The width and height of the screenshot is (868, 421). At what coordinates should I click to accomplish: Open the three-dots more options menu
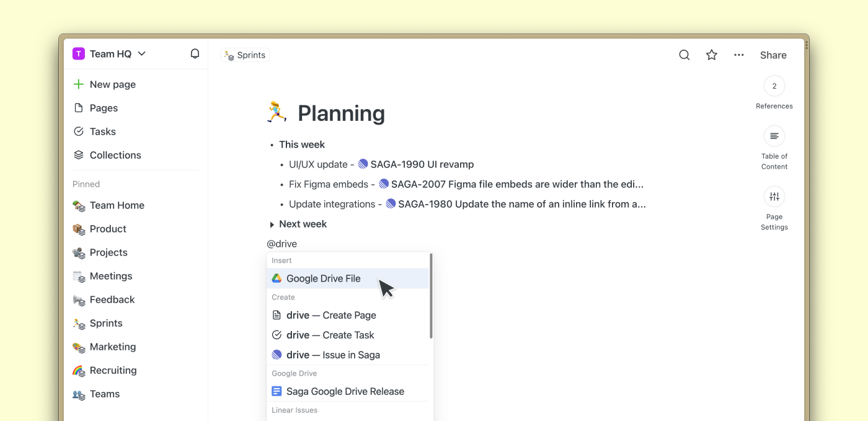click(738, 55)
